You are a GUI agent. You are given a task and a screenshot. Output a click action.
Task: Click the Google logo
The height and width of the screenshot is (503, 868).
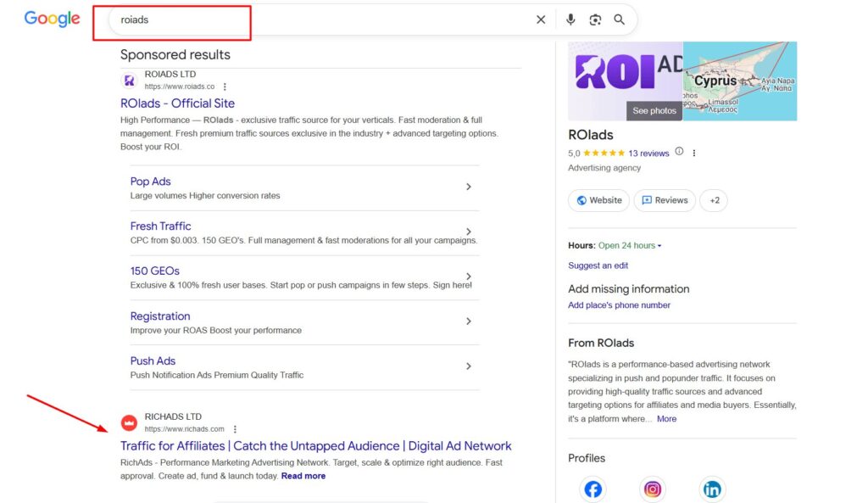52,19
